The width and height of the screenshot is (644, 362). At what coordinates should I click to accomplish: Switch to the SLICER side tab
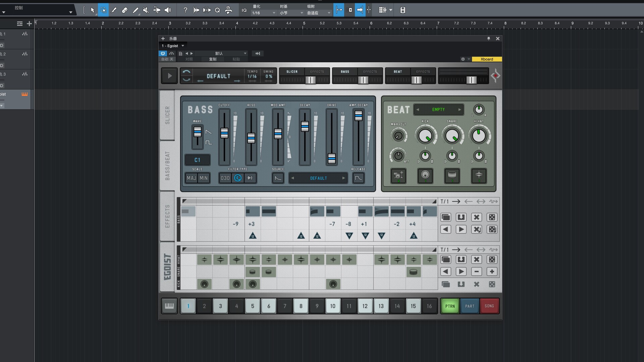click(167, 115)
